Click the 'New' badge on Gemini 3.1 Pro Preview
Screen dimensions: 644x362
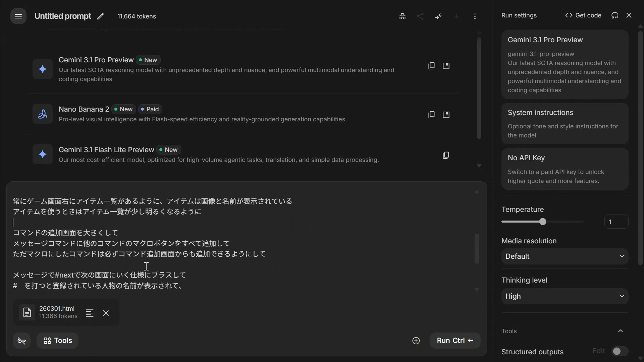pos(148,60)
